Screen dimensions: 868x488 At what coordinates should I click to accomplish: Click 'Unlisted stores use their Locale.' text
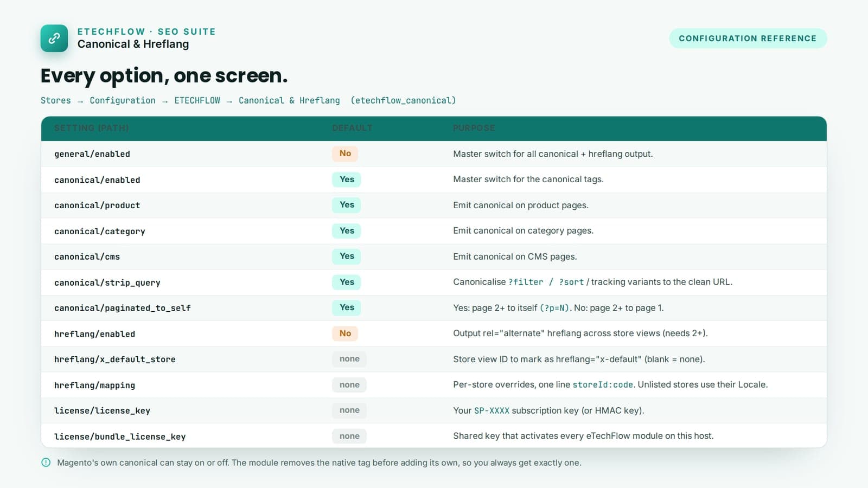(703, 385)
